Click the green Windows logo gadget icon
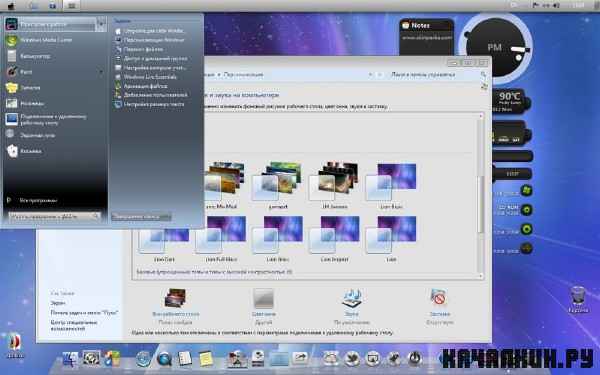Screen dimensions: 600x375 [x=527, y=190]
